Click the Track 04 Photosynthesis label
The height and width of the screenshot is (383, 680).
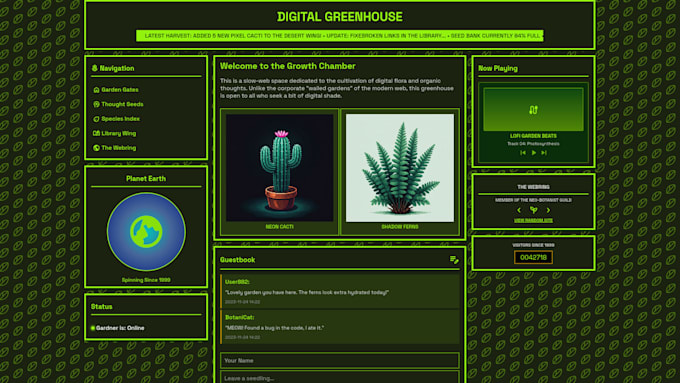[533, 144]
